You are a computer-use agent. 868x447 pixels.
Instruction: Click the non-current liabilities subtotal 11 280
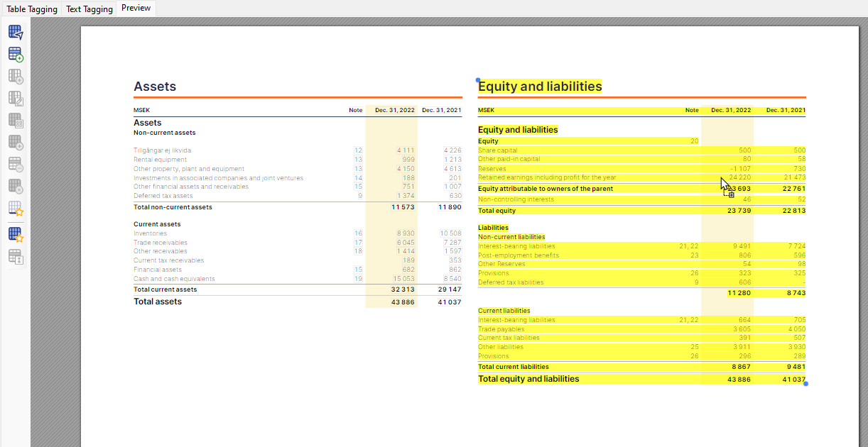(x=739, y=293)
